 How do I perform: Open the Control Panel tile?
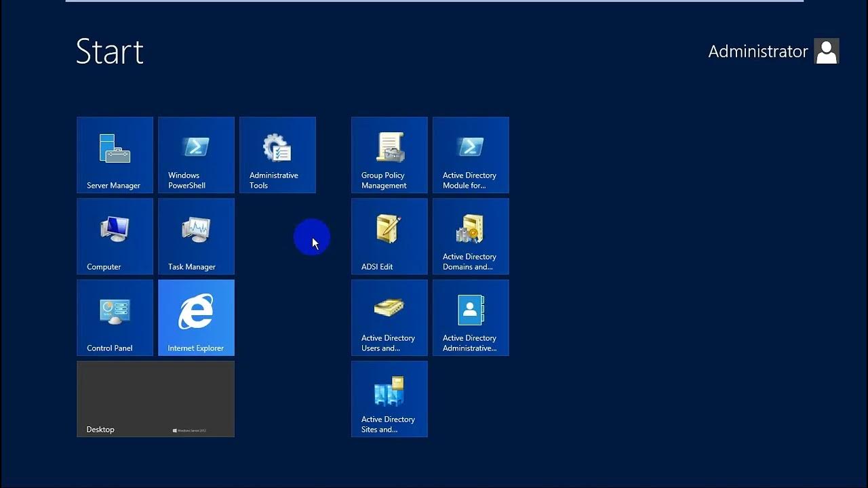115,318
